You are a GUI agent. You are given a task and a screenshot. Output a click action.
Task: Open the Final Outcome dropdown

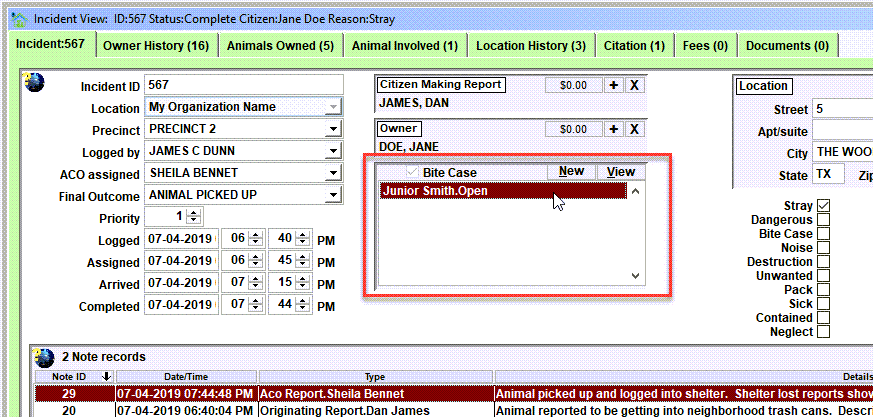333,195
